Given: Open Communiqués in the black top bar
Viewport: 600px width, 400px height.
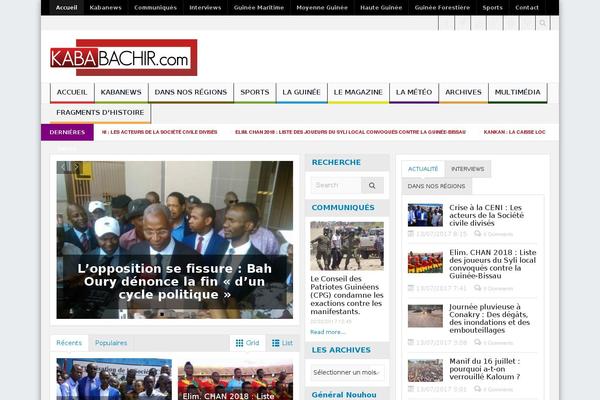Looking at the screenshot, I should pyautogui.click(x=155, y=8).
